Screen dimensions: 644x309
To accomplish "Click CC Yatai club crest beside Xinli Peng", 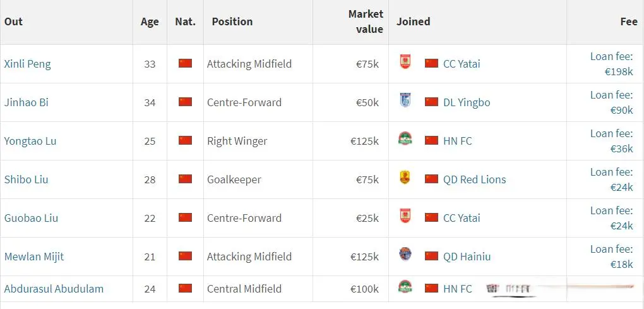I will (x=405, y=62).
